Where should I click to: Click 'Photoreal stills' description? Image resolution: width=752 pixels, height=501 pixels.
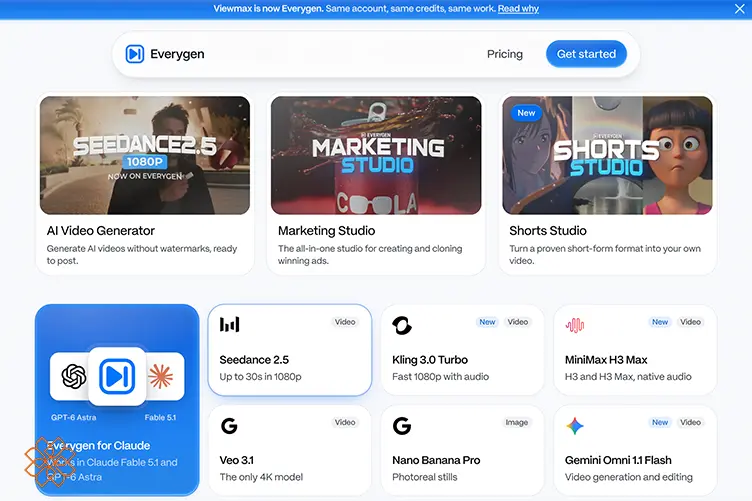tap(424, 477)
